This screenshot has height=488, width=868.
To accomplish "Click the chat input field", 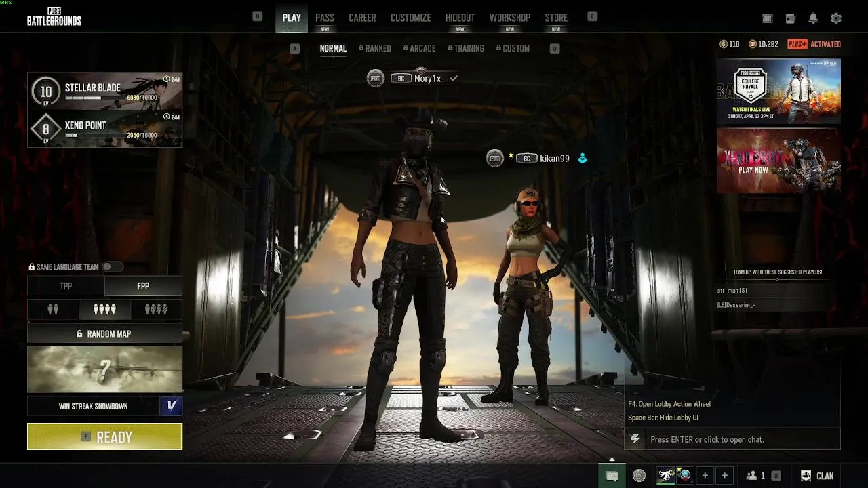I will [x=743, y=439].
